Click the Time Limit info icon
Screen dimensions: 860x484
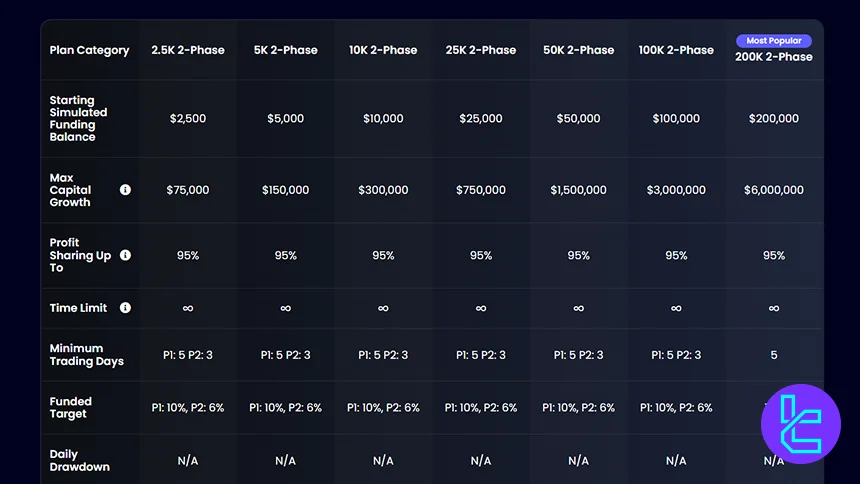[125, 308]
